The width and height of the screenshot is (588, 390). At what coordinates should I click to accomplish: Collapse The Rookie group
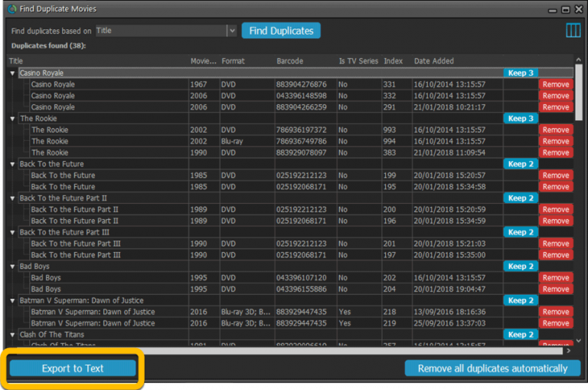click(x=12, y=119)
